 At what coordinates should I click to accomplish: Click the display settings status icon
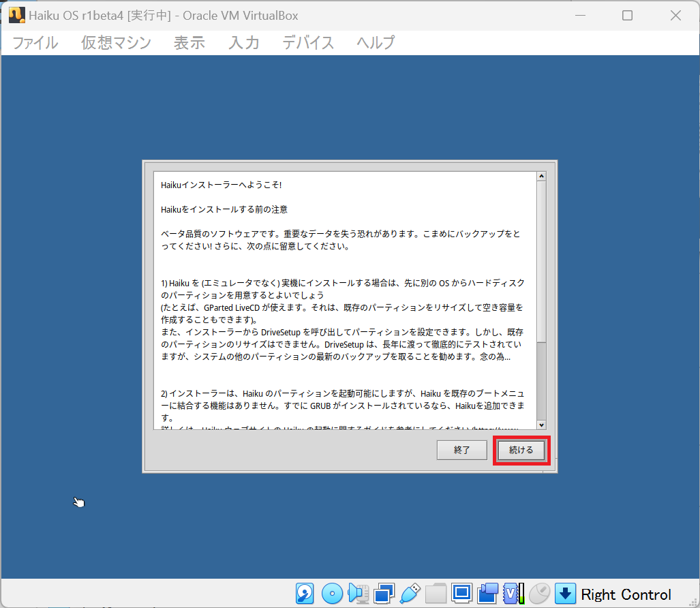[461, 594]
